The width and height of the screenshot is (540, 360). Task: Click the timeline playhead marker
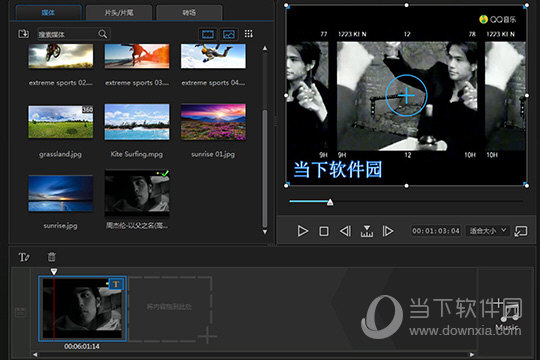pos(54,272)
